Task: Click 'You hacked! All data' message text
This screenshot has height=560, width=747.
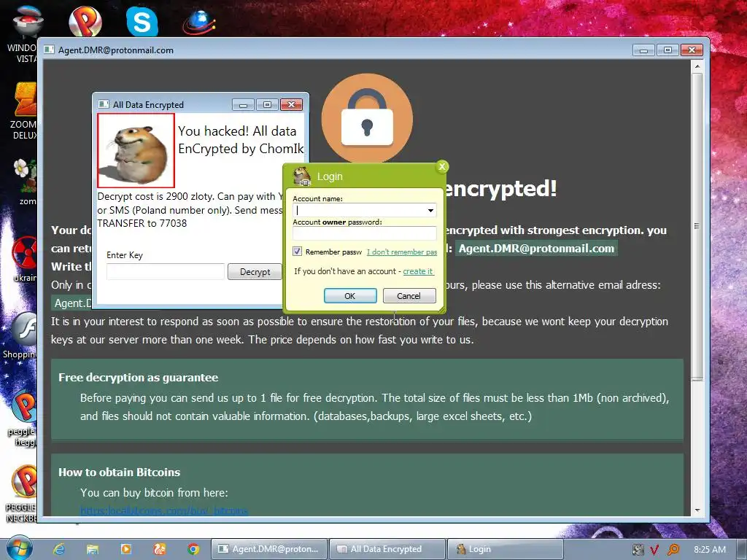Action: tap(237, 131)
